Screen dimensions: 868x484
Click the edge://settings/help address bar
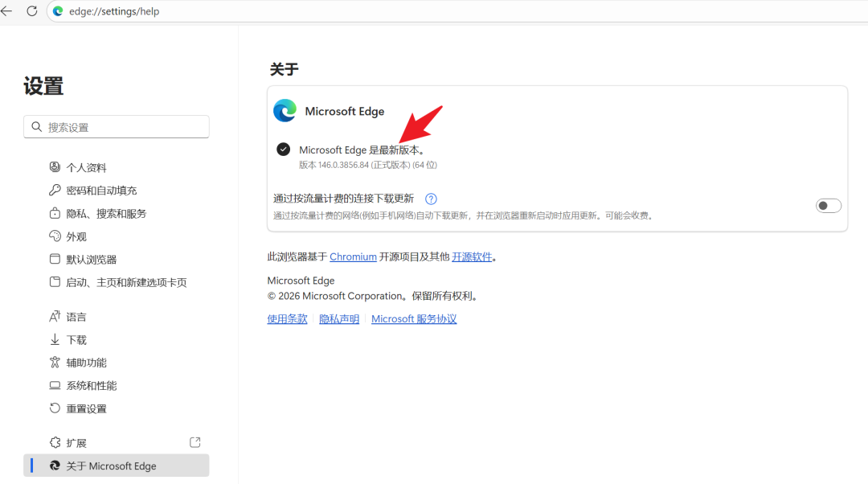pos(457,11)
